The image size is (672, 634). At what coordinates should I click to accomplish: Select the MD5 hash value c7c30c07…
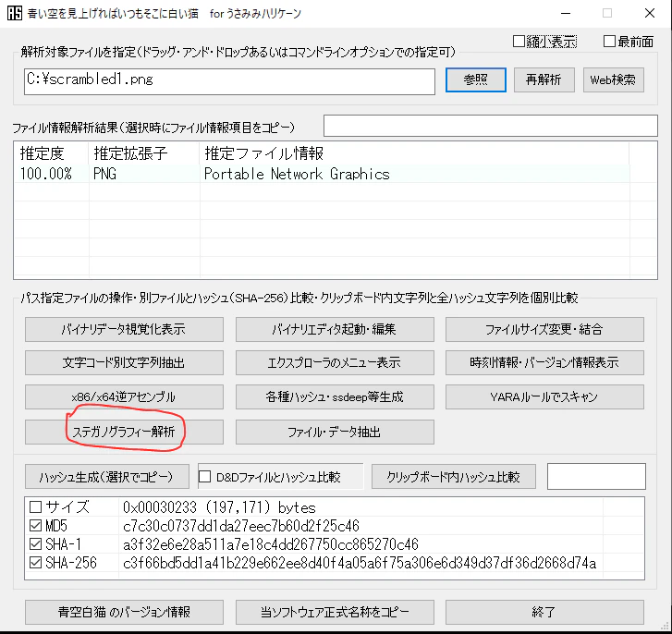click(241, 526)
